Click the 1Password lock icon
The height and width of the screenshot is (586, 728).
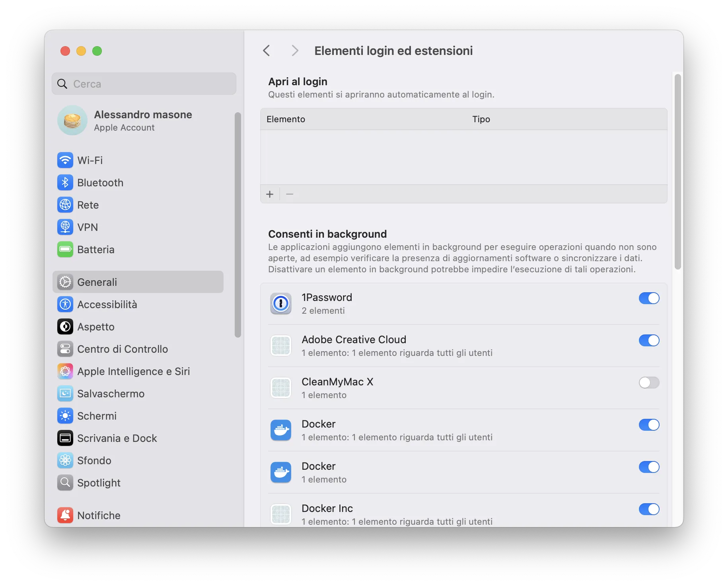pyautogui.click(x=280, y=303)
